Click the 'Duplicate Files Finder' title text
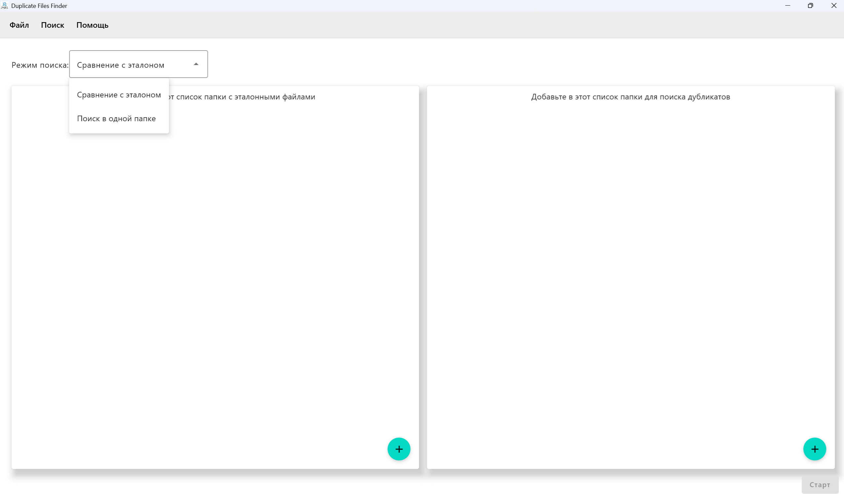 tap(39, 6)
